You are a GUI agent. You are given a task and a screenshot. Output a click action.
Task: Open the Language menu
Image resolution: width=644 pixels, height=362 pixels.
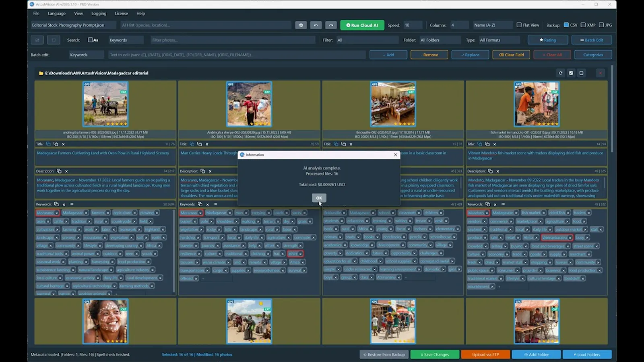[57, 13]
